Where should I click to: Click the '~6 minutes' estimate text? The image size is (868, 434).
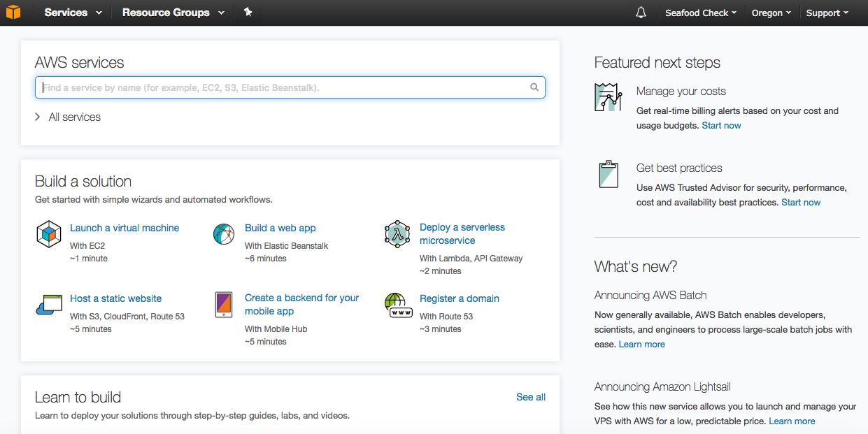[266, 259]
